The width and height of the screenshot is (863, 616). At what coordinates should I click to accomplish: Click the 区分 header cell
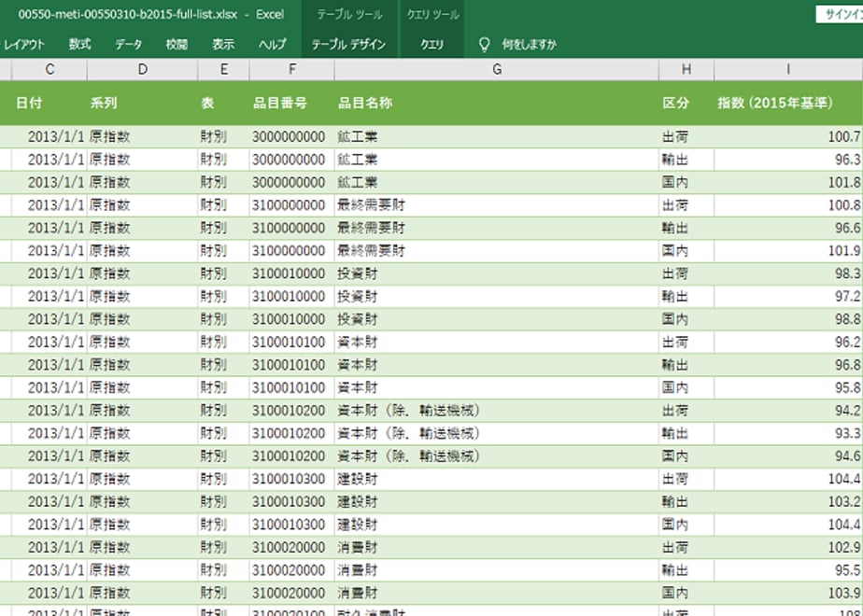pos(686,103)
